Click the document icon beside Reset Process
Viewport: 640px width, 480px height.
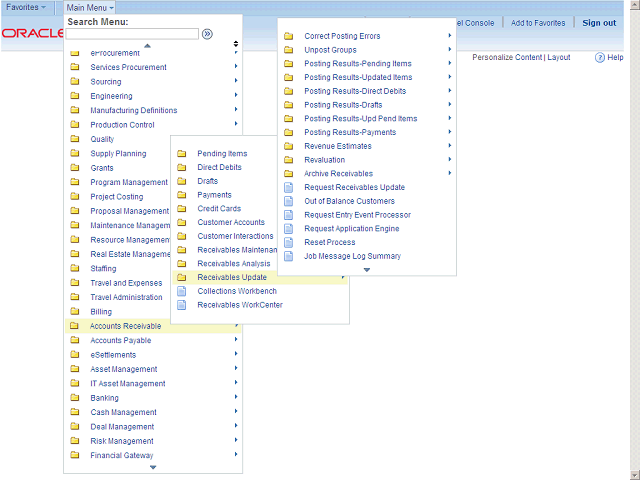click(x=289, y=243)
